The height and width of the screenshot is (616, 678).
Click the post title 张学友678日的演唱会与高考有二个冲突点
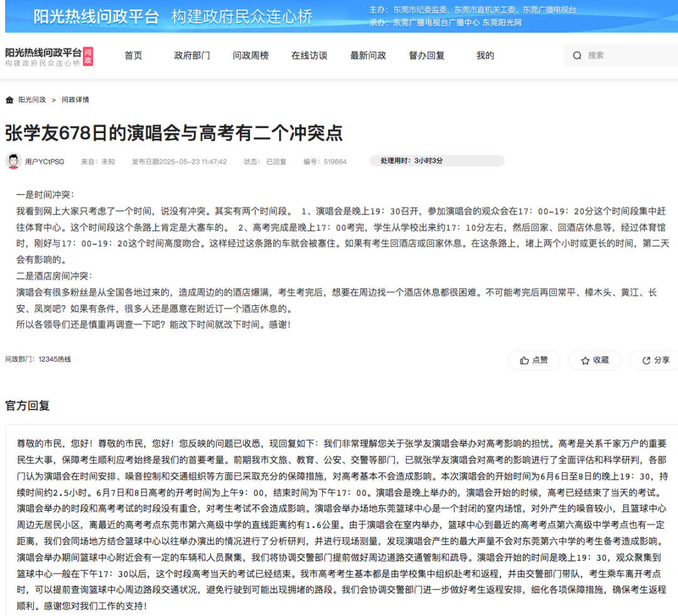[x=174, y=132]
